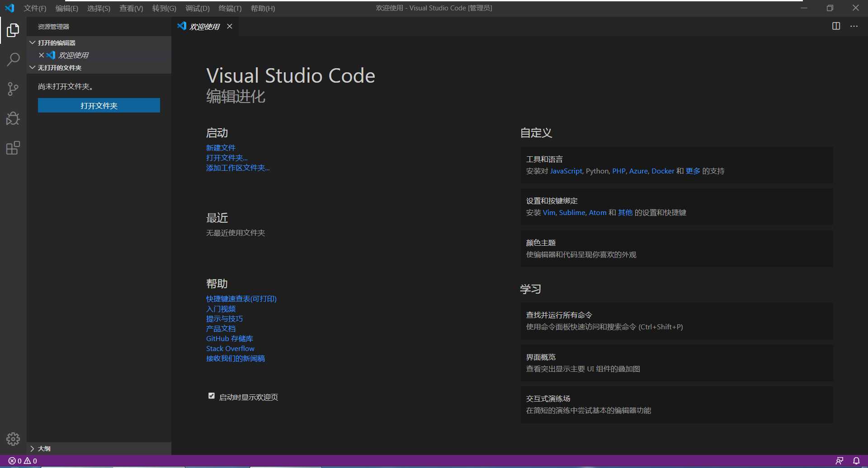Select 欢迎使用 entry in open editors
868x468 pixels.
[x=99, y=55]
